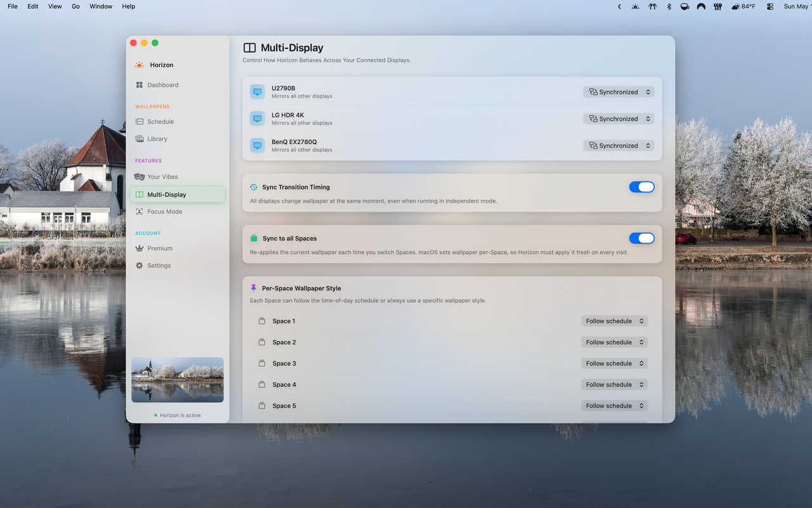The image size is (812, 508).
Task: Click the Horizon sunrise logo in sidebar
Action: 139,65
